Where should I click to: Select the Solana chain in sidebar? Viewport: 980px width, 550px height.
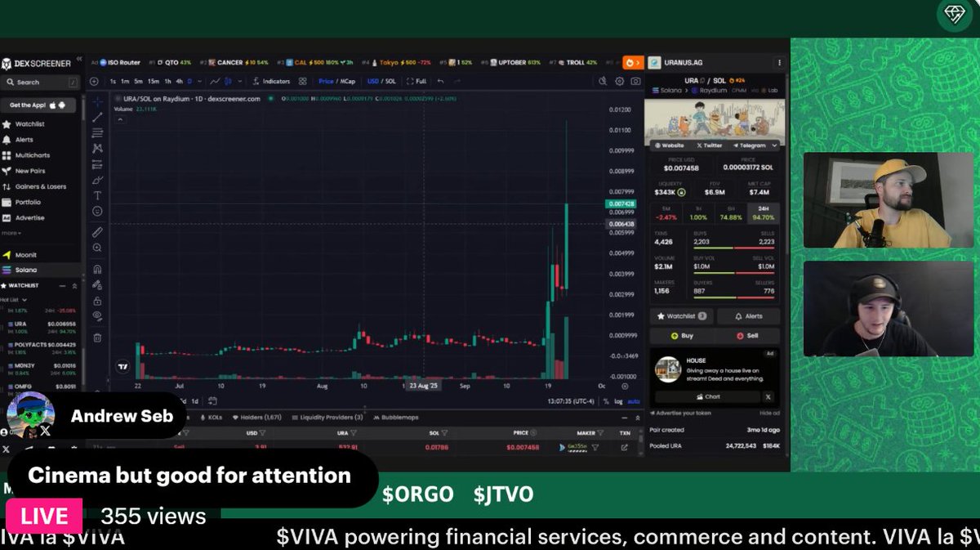point(41,270)
